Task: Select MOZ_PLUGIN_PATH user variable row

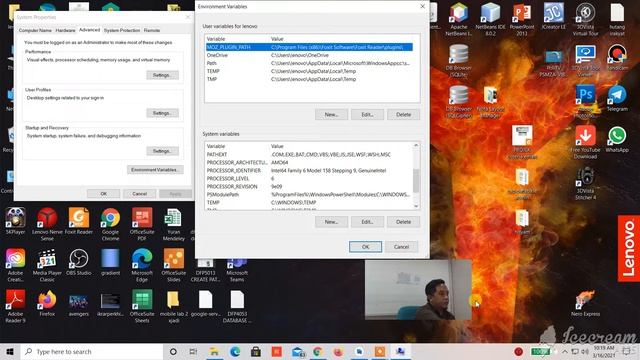Action: (x=309, y=47)
